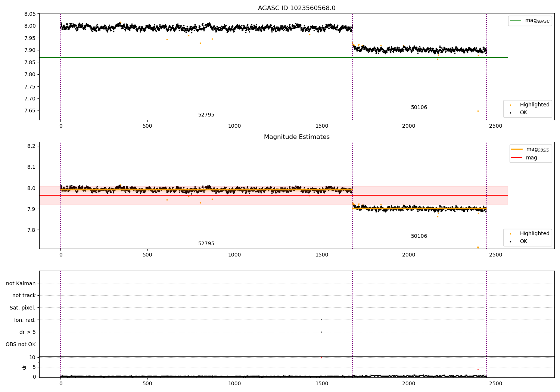
Task: Click y-axis tick 7.85 in top plot
Action: pos(30,62)
